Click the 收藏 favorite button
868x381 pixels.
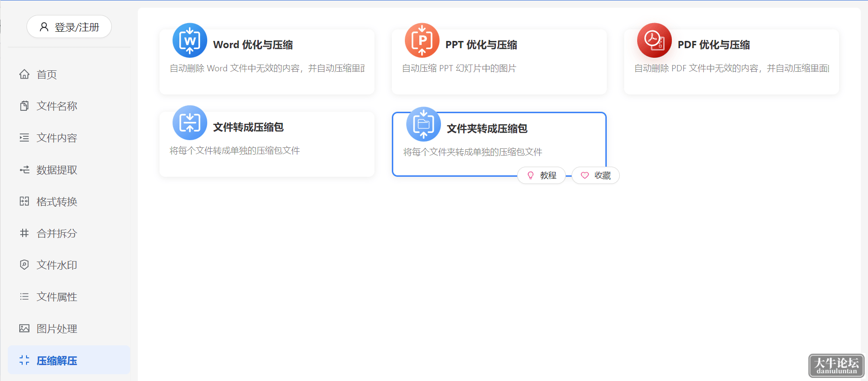point(596,175)
